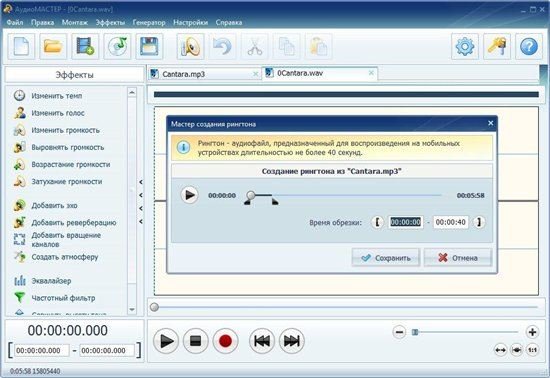Select the Изменить громкость effect
The image size is (550, 378).
57,130
